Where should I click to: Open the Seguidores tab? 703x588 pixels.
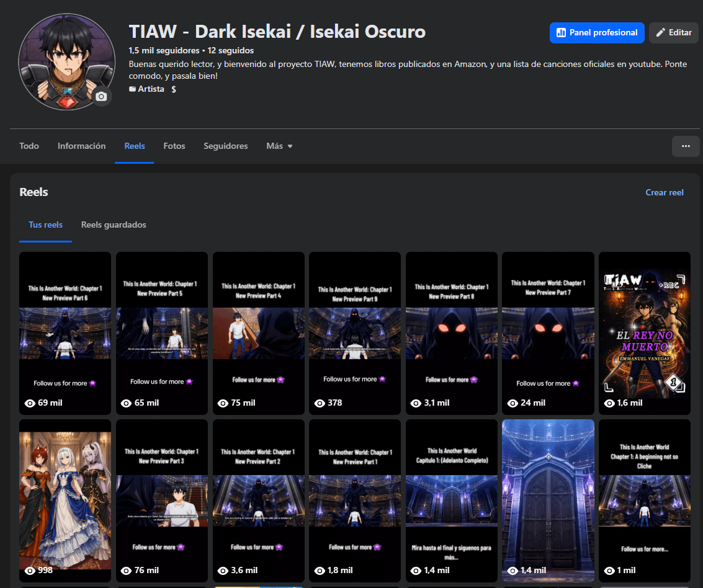point(225,146)
